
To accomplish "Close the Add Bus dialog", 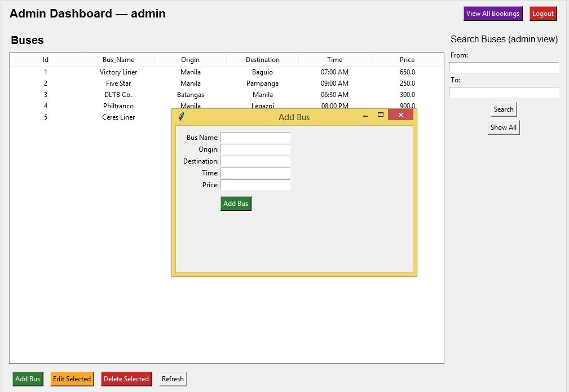I will (400, 115).
